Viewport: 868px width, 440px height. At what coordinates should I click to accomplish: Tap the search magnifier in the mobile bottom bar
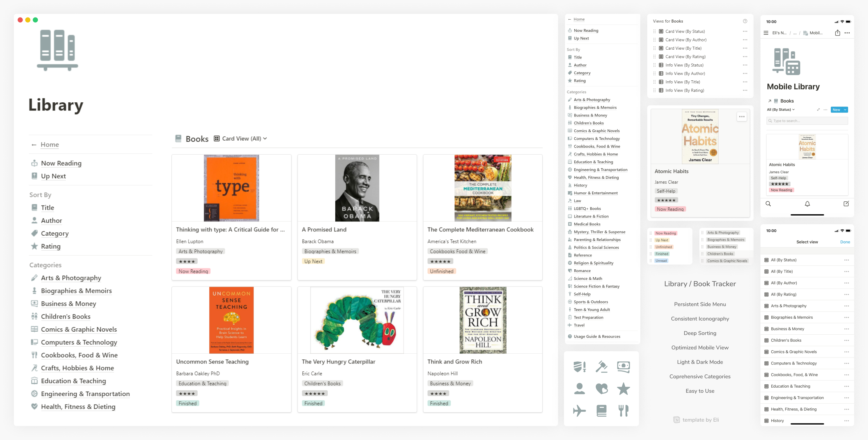tap(768, 204)
